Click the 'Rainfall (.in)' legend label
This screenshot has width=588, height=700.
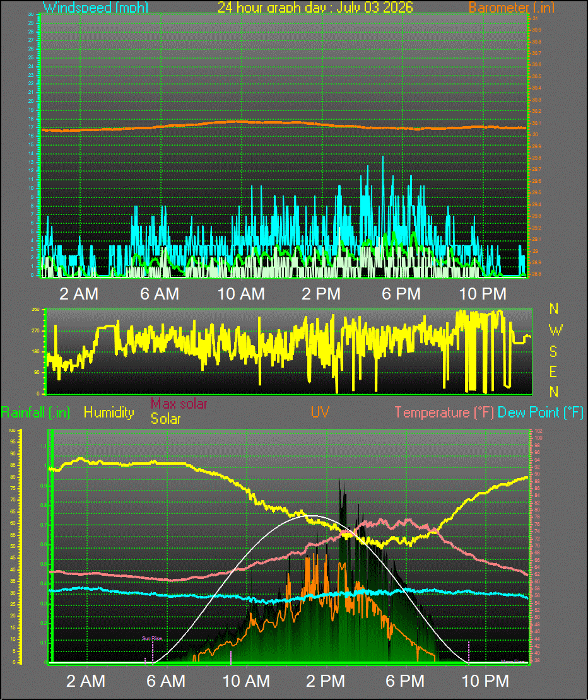click(35, 412)
